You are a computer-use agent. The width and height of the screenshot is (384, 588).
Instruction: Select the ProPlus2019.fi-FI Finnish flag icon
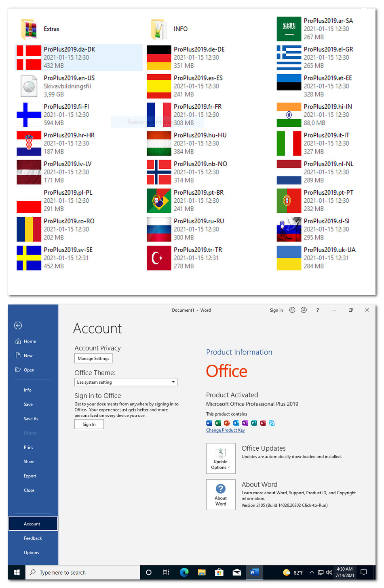click(29, 115)
